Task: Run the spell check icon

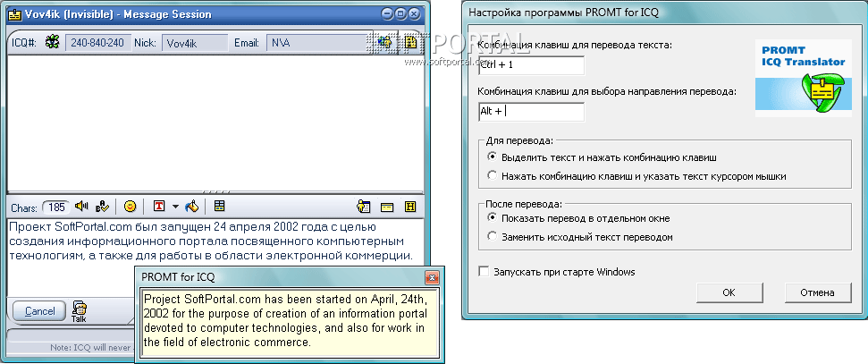Action: point(102,207)
